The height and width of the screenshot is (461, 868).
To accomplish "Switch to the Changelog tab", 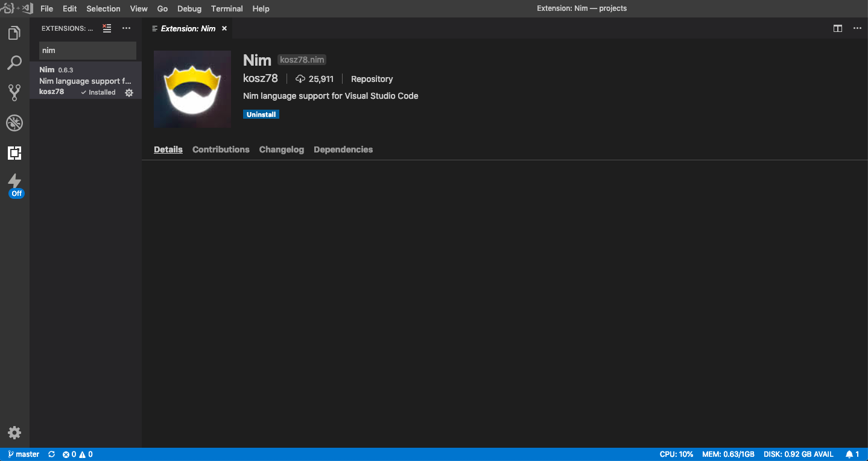I will (282, 149).
